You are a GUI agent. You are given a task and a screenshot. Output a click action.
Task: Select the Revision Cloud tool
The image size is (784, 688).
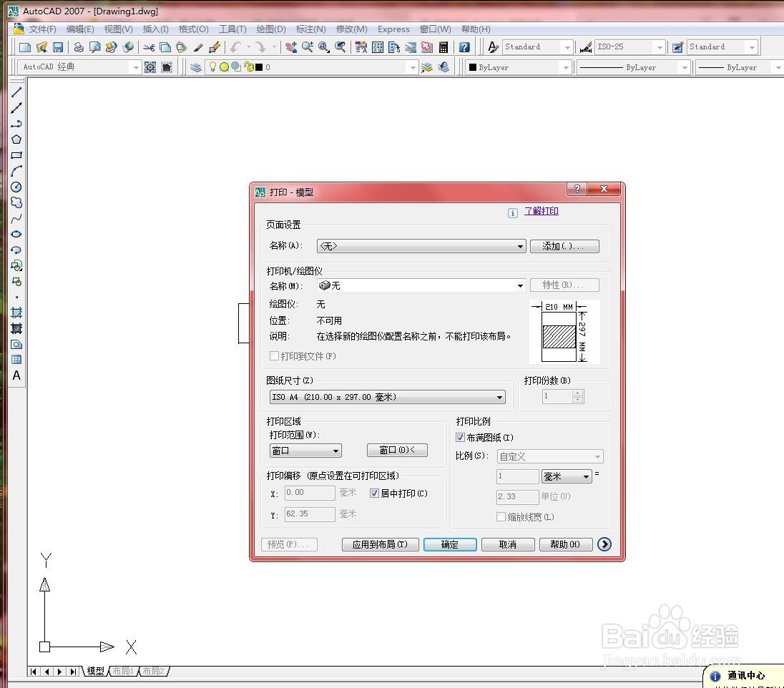click(16, 202)
